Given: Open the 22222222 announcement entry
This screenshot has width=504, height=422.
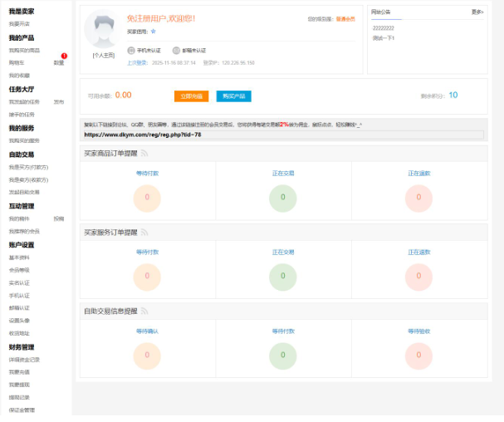Looking at the screenshot, I should tap(384, 28).
